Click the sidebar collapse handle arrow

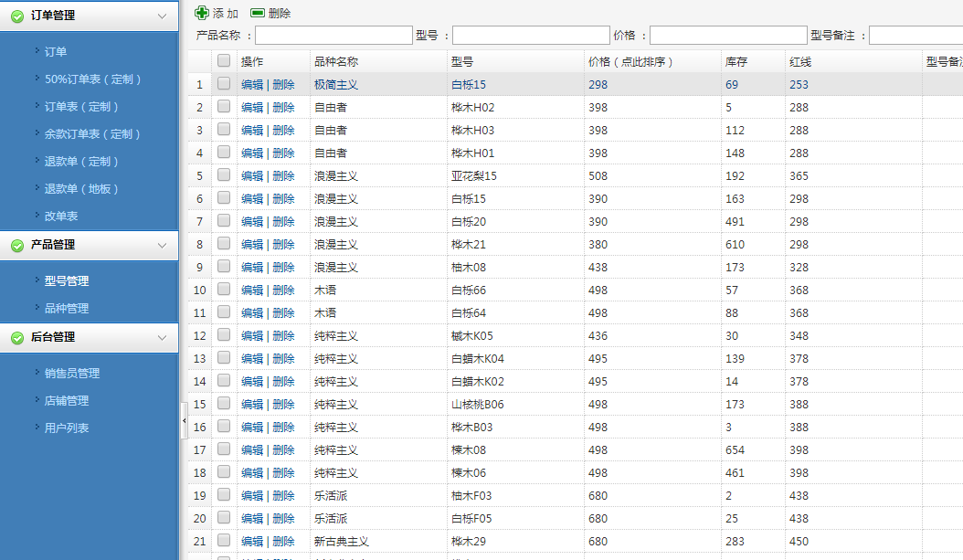184,420
